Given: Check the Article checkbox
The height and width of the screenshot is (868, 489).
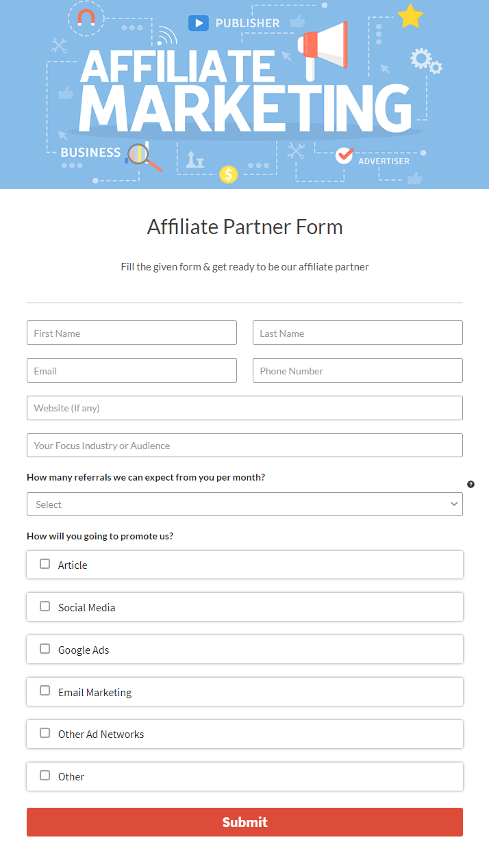Looking at the screenshot, I should (45, 564).
